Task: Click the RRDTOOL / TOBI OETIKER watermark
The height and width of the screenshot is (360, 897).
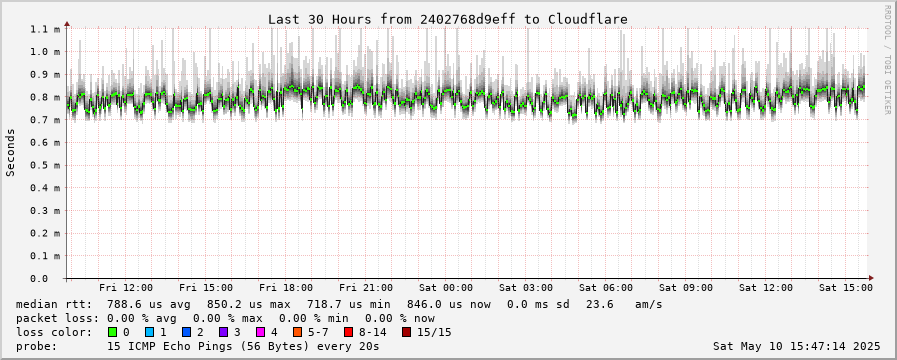Action: click(888, 63)
